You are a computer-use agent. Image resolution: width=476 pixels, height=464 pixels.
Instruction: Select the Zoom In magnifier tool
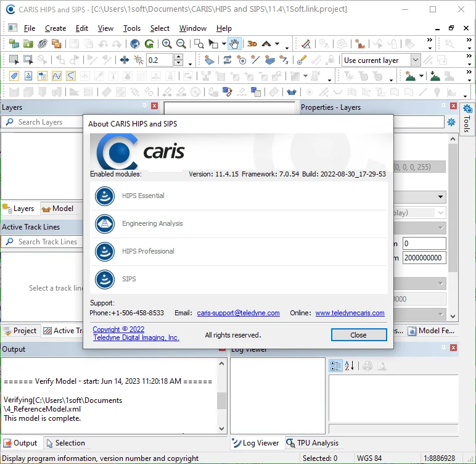point(166,44)
